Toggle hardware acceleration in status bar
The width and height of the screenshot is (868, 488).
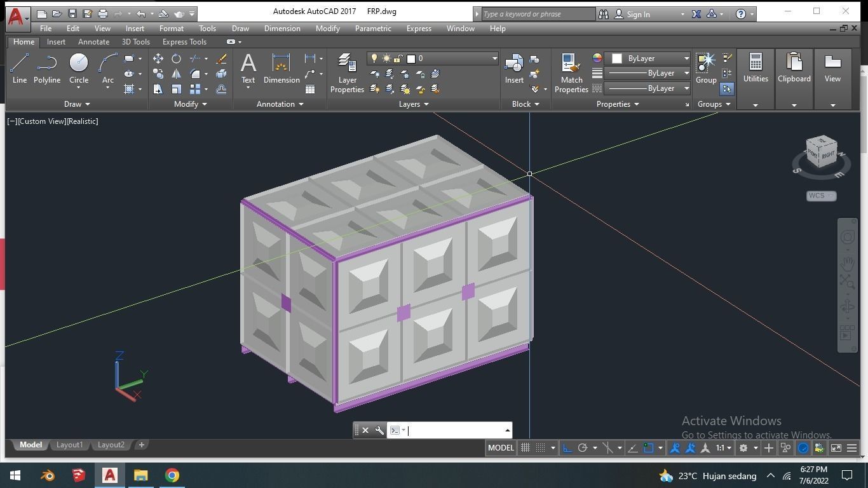tap(803, 448)
